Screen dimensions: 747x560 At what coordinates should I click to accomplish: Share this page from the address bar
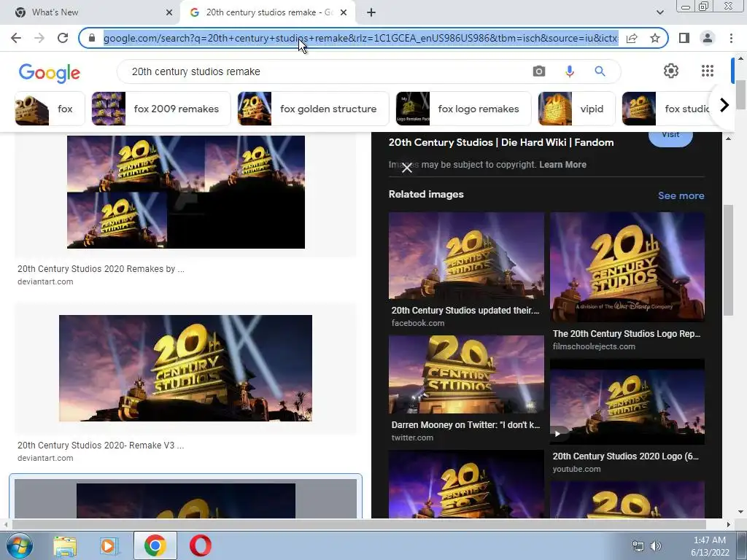pyautogui.click(x=632, y=38)
